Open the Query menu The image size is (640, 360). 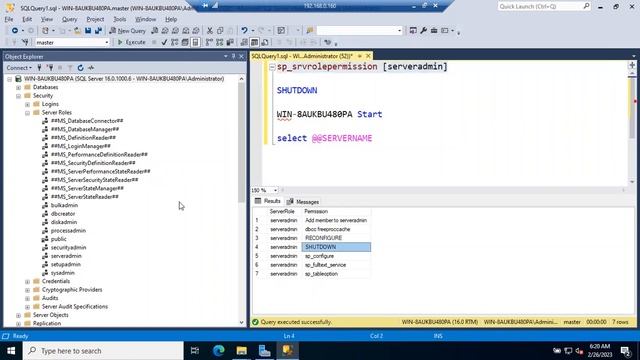(69, 19)
